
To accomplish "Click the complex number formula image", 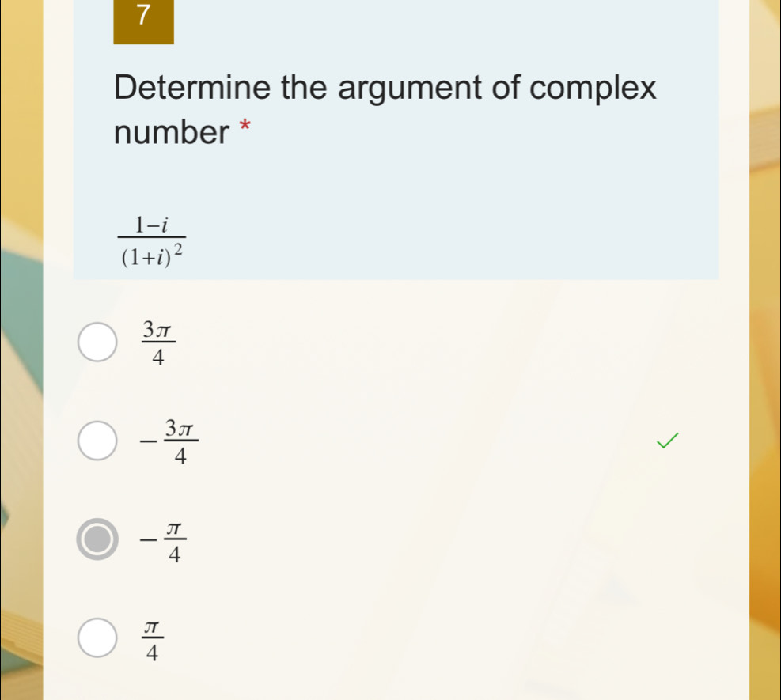I will (152, 241).
